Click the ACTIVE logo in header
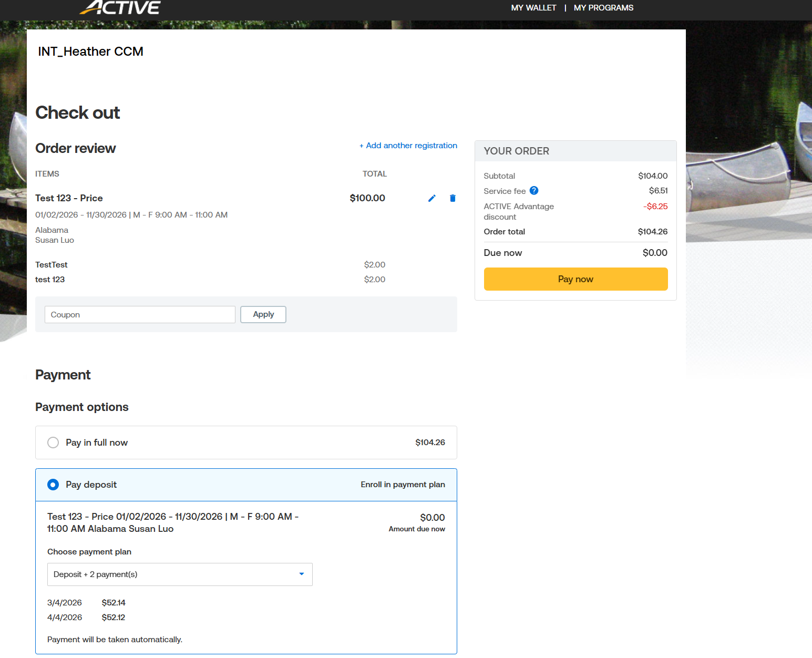This screenshot has width=812, height=658. (120, 7)
